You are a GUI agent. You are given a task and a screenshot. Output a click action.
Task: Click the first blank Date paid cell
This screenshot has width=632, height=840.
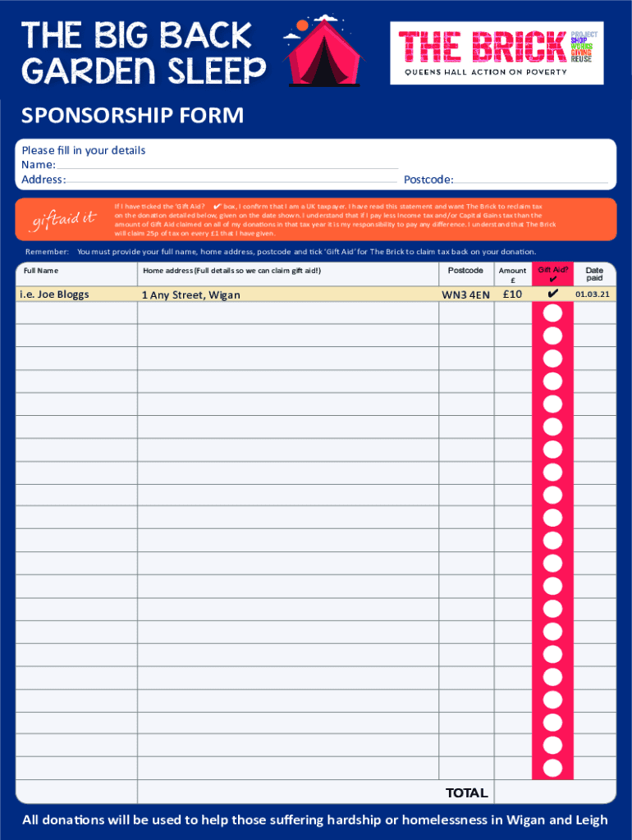click(594, 314)
